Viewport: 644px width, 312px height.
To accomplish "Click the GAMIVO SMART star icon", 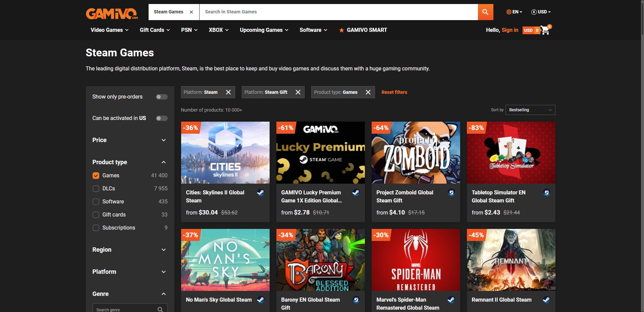I will [x=341, y=30].
